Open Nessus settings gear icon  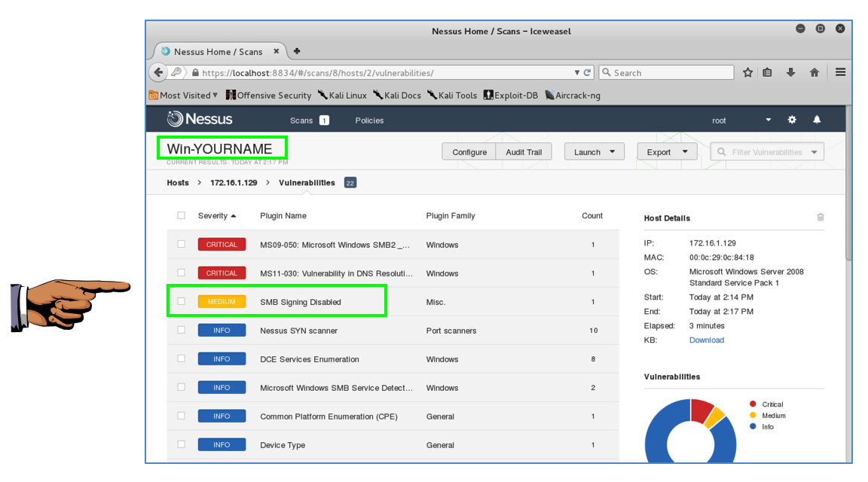pyautogui.click(x=792, y=120)
